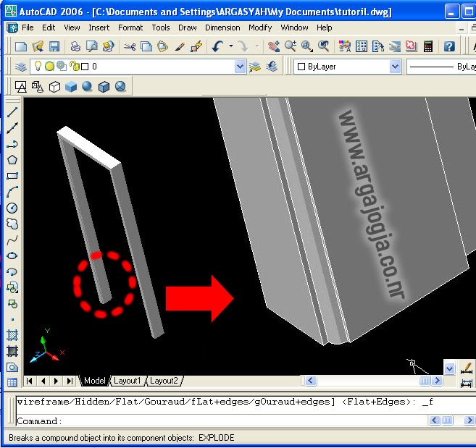
Task: Click Layer Previous icon
Action: (x=272, y=67)
